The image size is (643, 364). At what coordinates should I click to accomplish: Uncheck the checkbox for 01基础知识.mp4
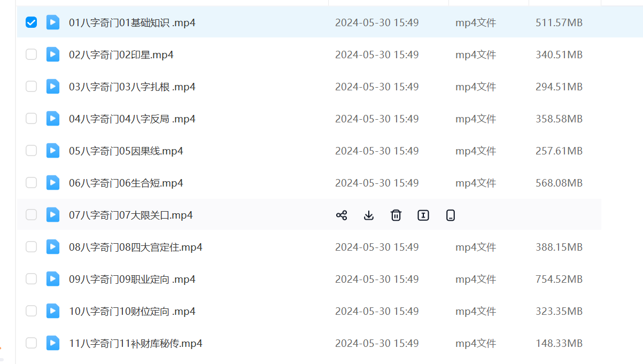pyautogui.click(x=32, y=22)
